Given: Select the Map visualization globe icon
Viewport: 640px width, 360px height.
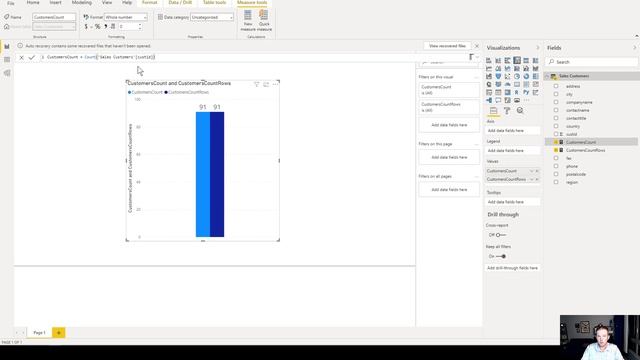Looking at the screenshot, I should click(x=489, y=84).
